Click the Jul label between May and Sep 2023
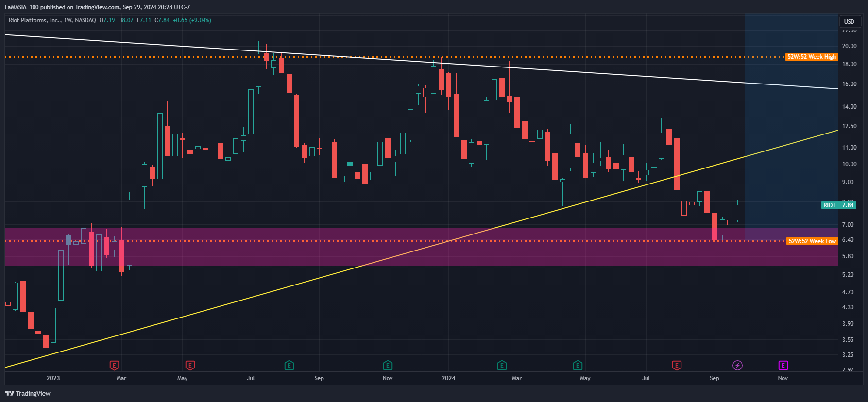The height and width of the screenshot is (402, 868). 251,378
